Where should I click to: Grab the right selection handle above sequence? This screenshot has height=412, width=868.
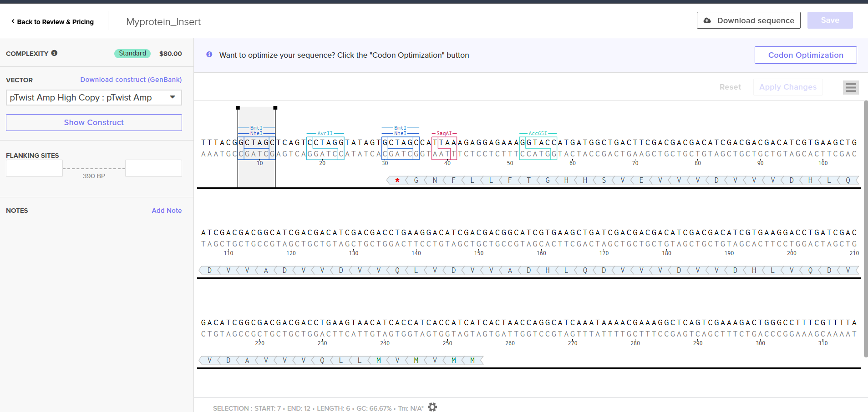pos(275,108)
